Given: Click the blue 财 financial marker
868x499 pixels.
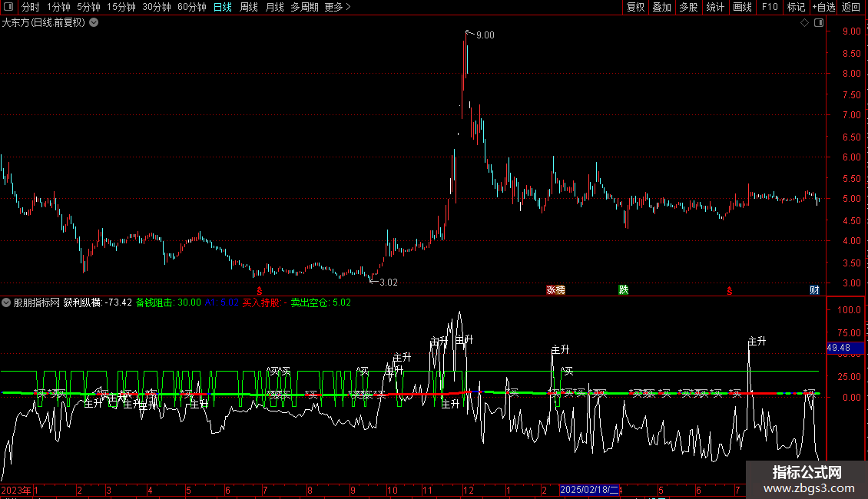Looking at the screenshot, I should pyautogui.click(x=814, y=290).
